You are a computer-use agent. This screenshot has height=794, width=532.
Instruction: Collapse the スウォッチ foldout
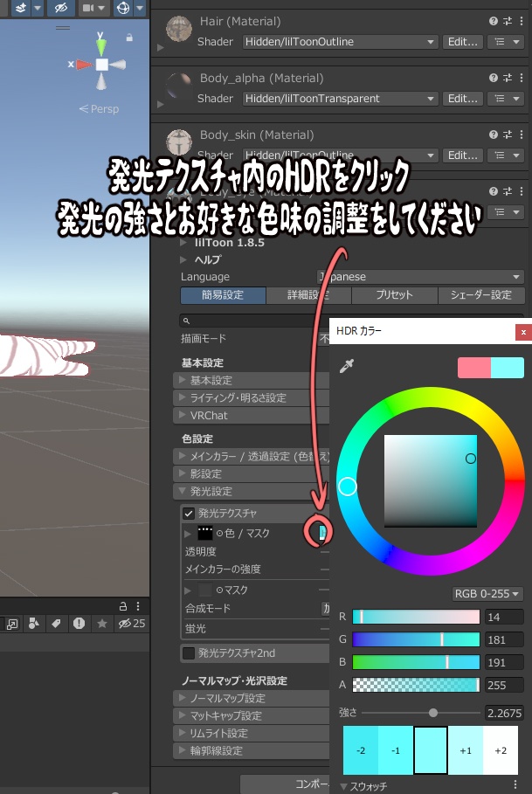(343, 786)
